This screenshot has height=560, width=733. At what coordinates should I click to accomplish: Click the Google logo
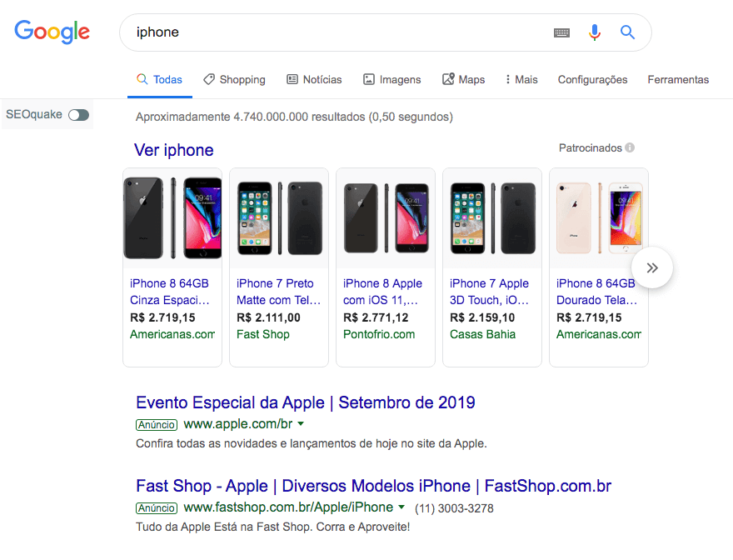[52, 32]
